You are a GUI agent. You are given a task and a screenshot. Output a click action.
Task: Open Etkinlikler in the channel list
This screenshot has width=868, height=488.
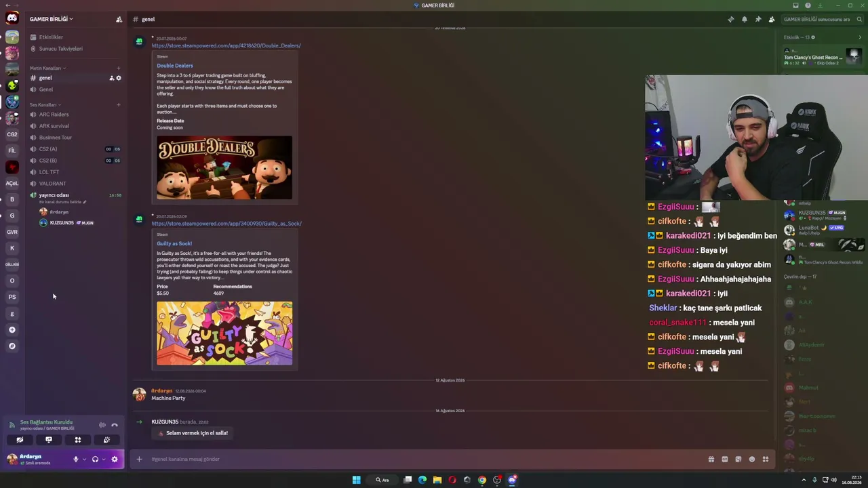pos(75,37)
